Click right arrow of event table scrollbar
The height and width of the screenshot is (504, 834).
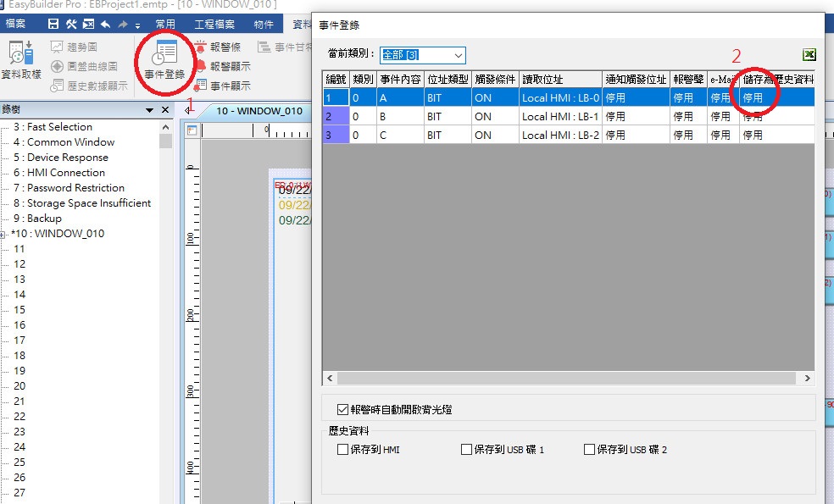click(808, 379)
